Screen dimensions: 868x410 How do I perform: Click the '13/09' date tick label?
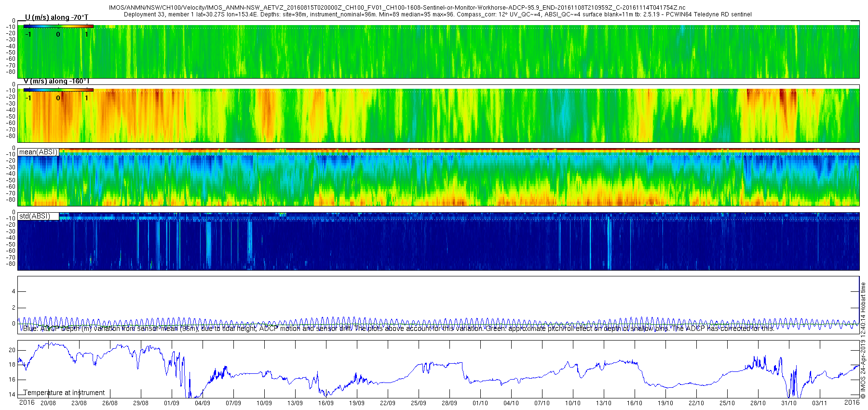point(295,403)
